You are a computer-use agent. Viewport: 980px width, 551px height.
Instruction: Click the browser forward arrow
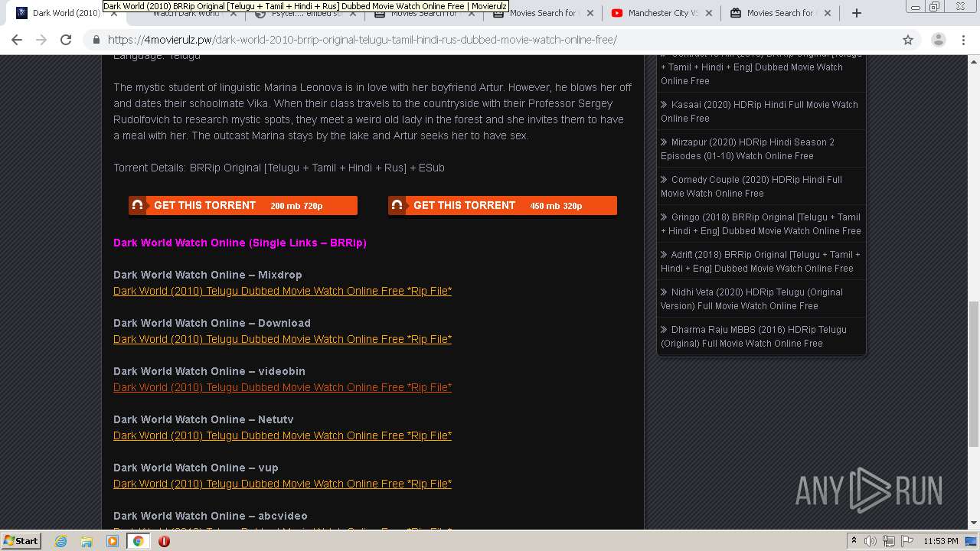(41, 40)
